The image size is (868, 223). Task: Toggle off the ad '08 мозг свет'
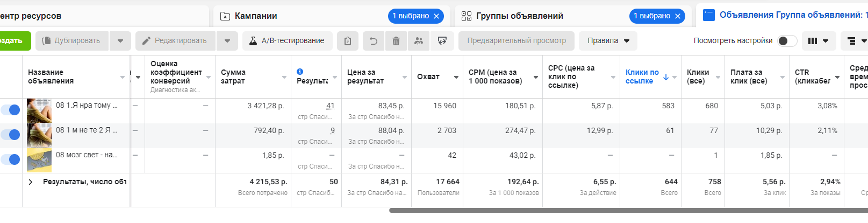coord(11,159)
